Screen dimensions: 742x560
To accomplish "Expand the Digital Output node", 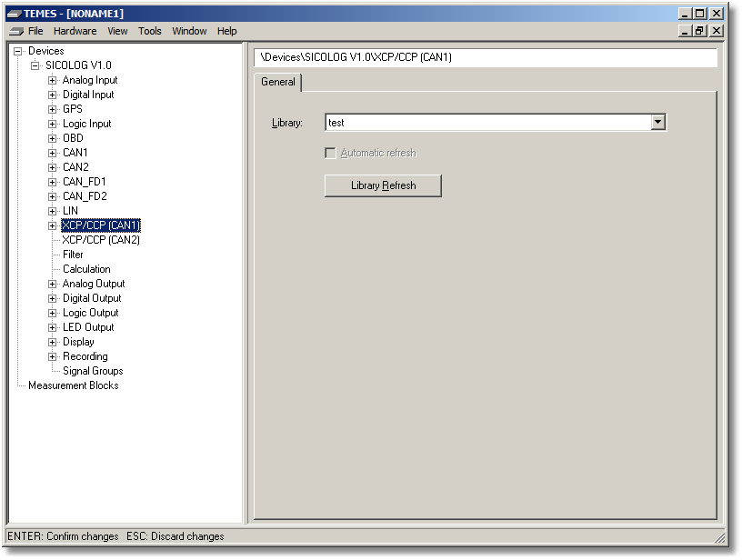I will click(53, 298).
